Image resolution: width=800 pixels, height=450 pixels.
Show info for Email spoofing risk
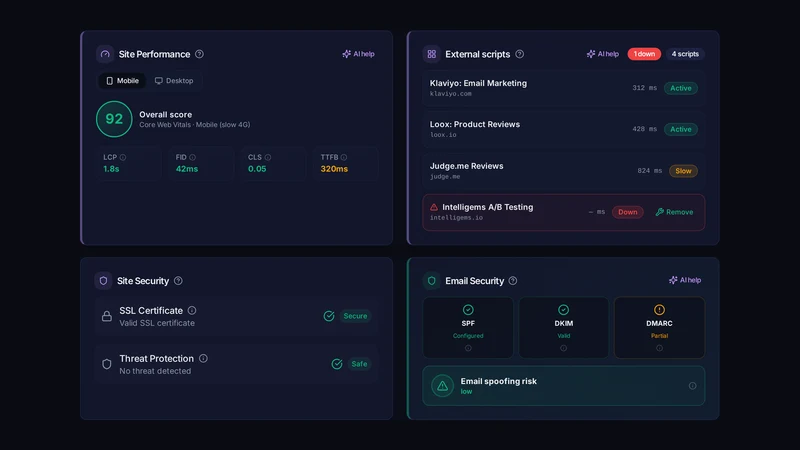click(692, 386)
